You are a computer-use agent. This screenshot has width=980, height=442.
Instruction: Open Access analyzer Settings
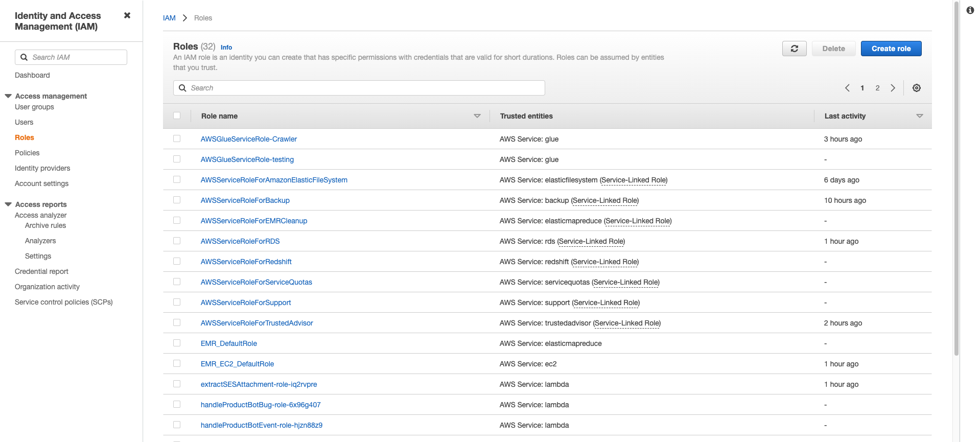click(38, 256)
